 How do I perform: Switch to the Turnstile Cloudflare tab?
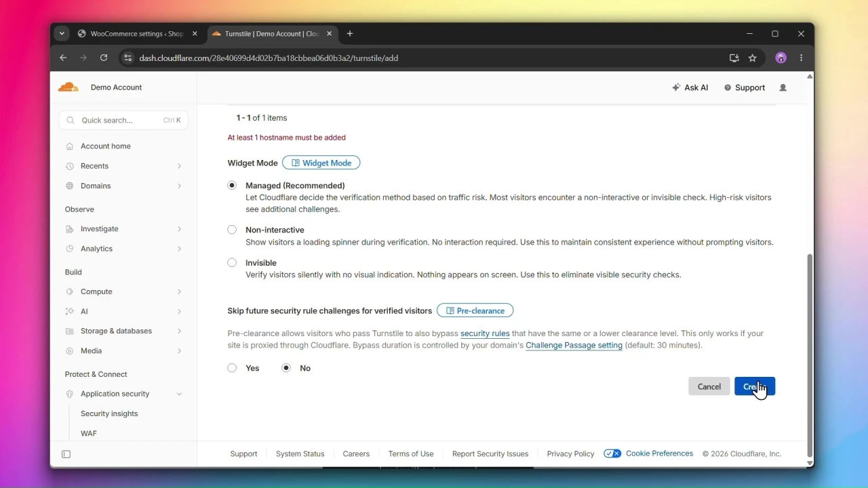[273, 34]
